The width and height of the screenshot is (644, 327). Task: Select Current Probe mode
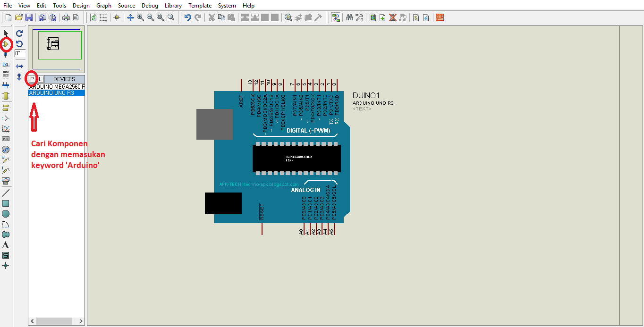click(x=6, y=170)
